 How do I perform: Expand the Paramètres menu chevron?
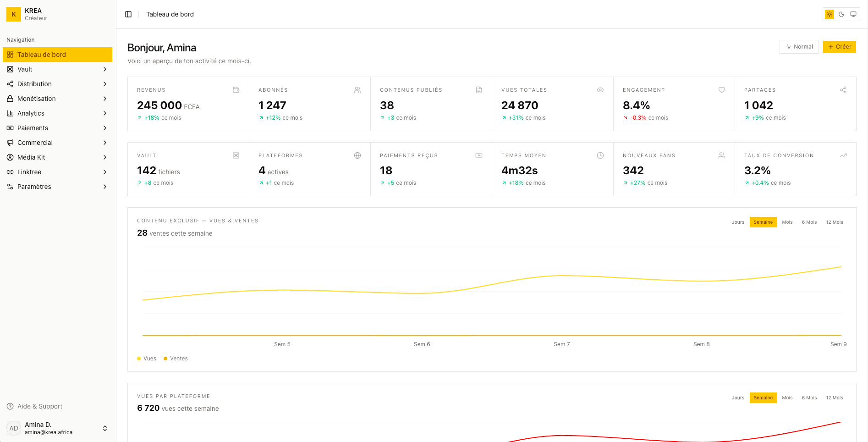tap(105, 187)
